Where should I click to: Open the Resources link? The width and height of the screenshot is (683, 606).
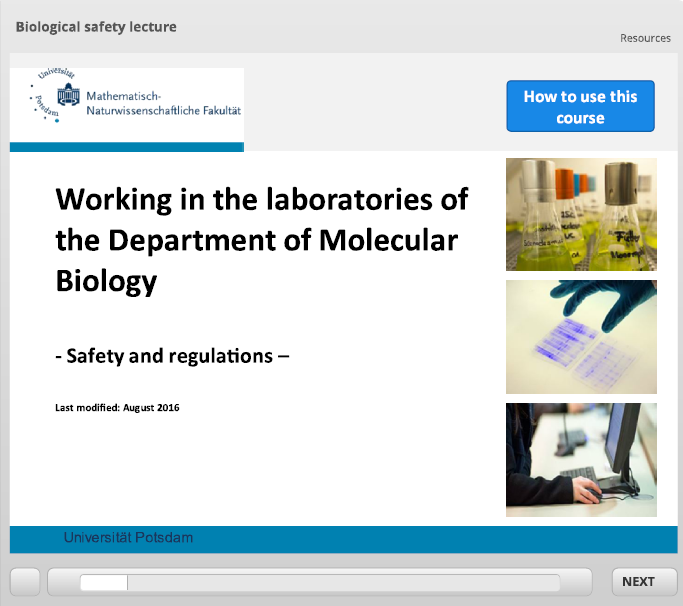coord(645,38)
